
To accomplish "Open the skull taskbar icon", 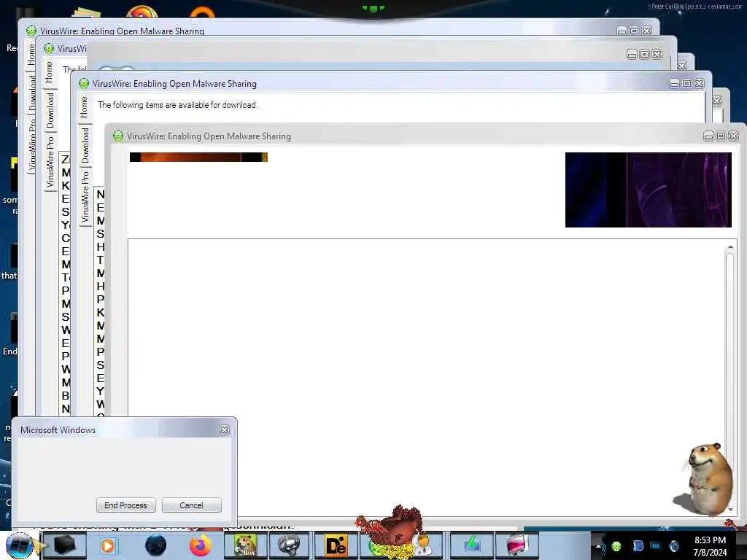I will point(290,545).
